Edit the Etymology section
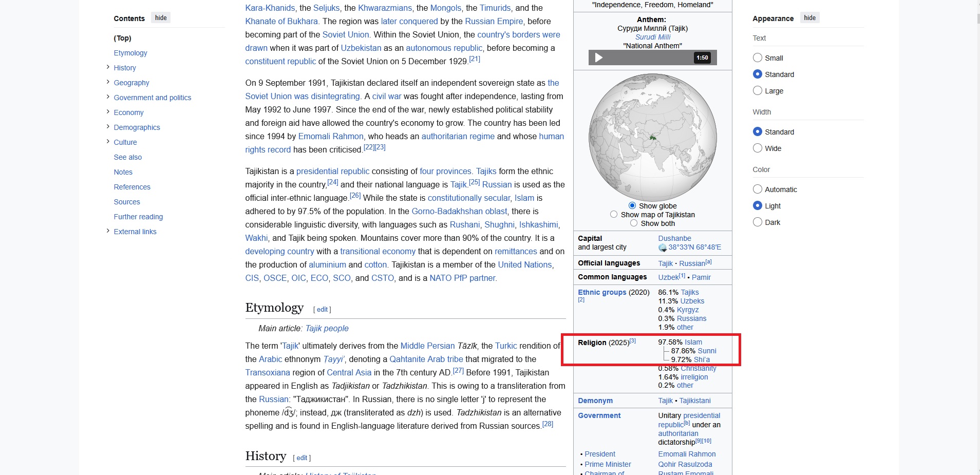This screenshot has width=980, height=475. coord(323,309)
